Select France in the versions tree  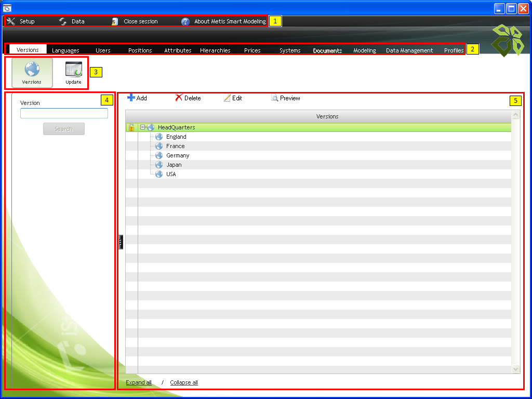tap(176, 146)
